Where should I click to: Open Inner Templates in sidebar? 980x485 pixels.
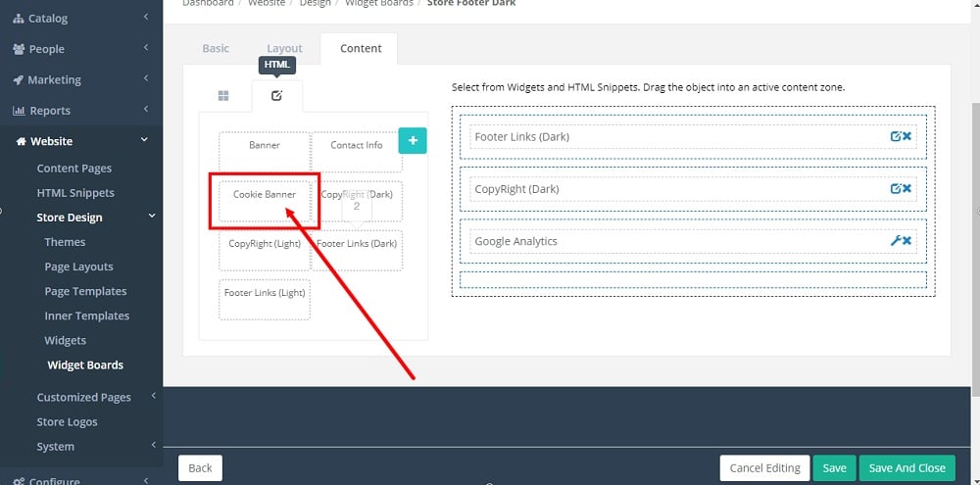[x=87, y=315]
